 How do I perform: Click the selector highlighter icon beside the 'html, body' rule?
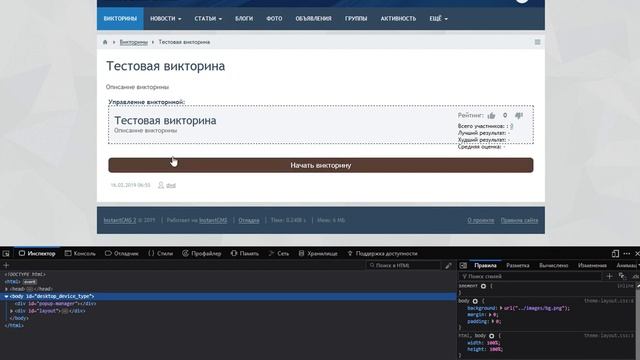tap(491, 336)
